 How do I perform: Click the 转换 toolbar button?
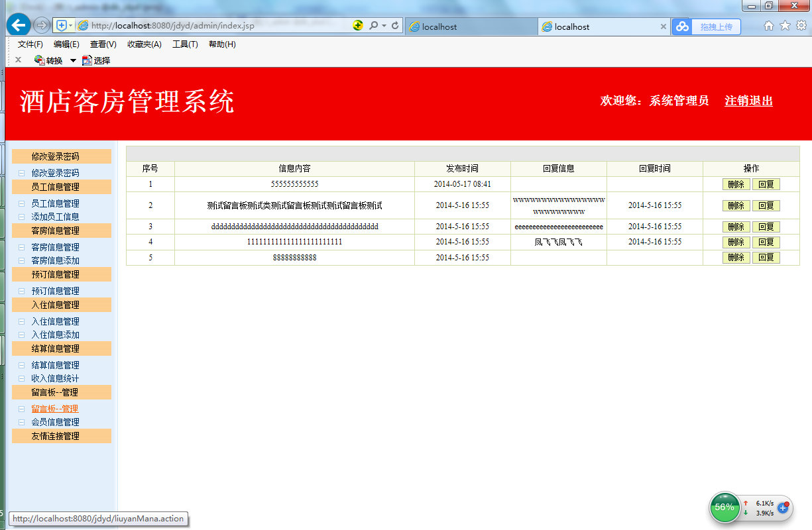pos(48,60)
